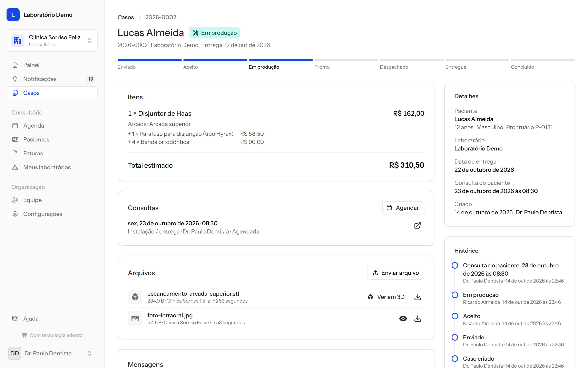Download foto-intraoral.jpg
The height and width of the screenshot is (368, 588).
pyautogui.click(x=418, y=318)
